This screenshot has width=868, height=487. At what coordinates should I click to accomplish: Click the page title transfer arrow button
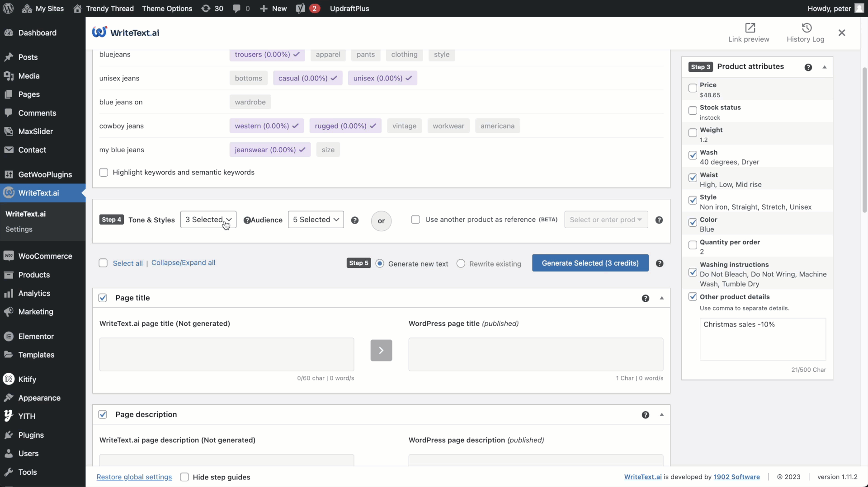[x=381, y=350]
